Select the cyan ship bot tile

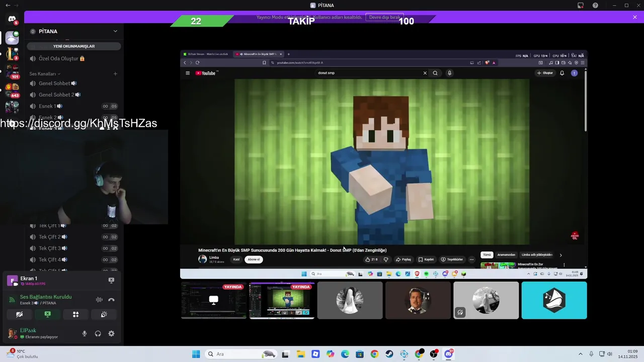[554, 300]
